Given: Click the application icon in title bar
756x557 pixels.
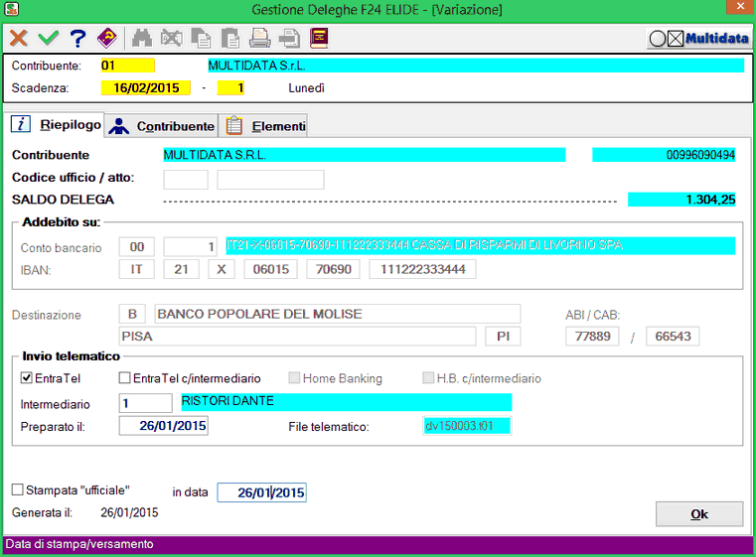Looking at the screenshot, I should click(12, 8).
